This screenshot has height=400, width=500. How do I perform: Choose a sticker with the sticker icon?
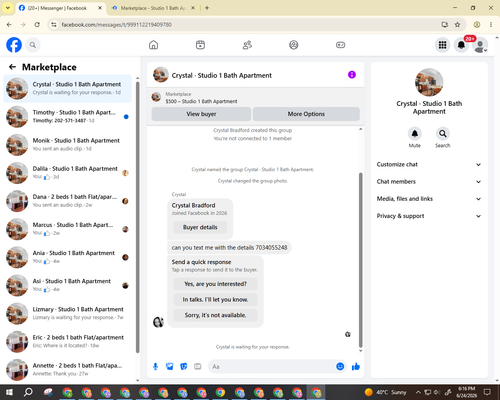point(184,367)
